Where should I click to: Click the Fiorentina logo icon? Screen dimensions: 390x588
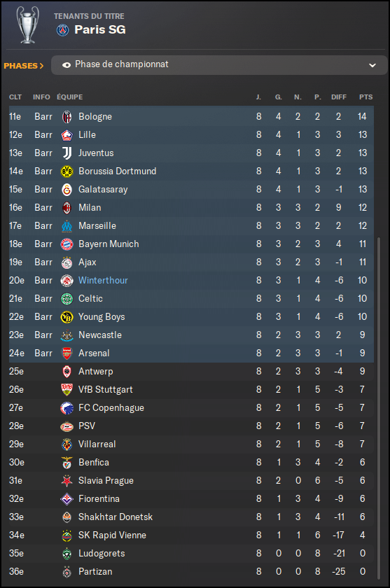(67, 499)
